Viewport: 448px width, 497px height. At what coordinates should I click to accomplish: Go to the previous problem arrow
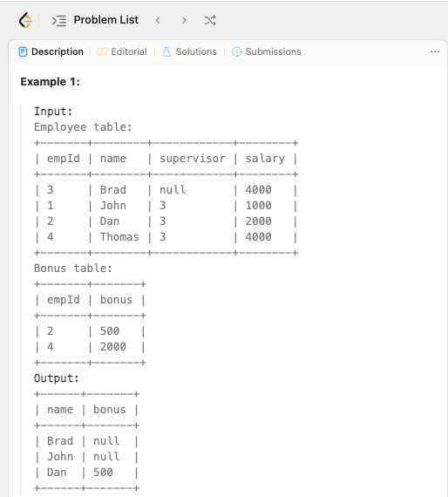pos(158,20)
